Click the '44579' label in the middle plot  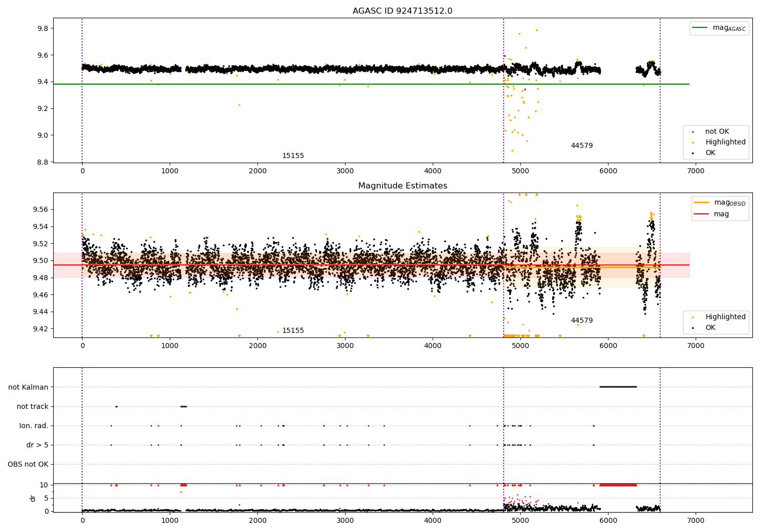coord(582,321)
